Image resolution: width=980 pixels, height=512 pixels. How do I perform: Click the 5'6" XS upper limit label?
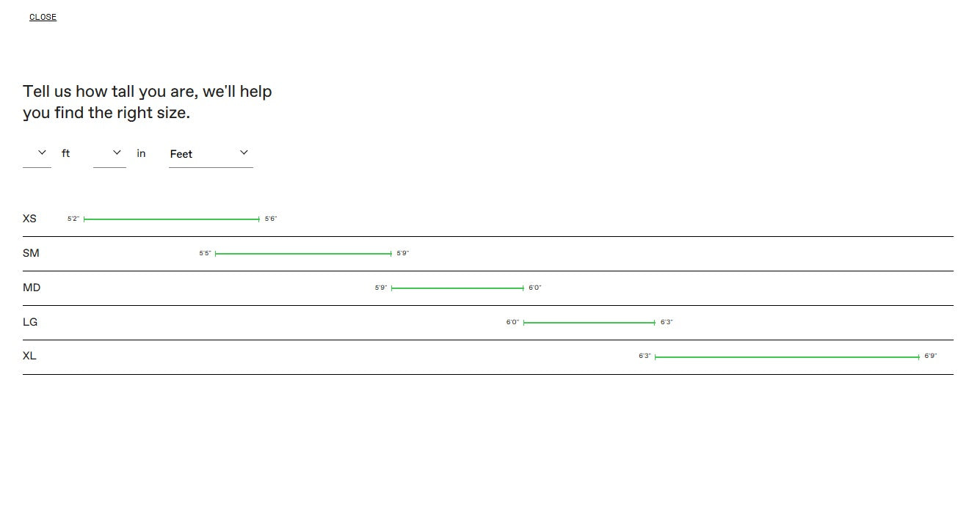[x=271, y=219]
